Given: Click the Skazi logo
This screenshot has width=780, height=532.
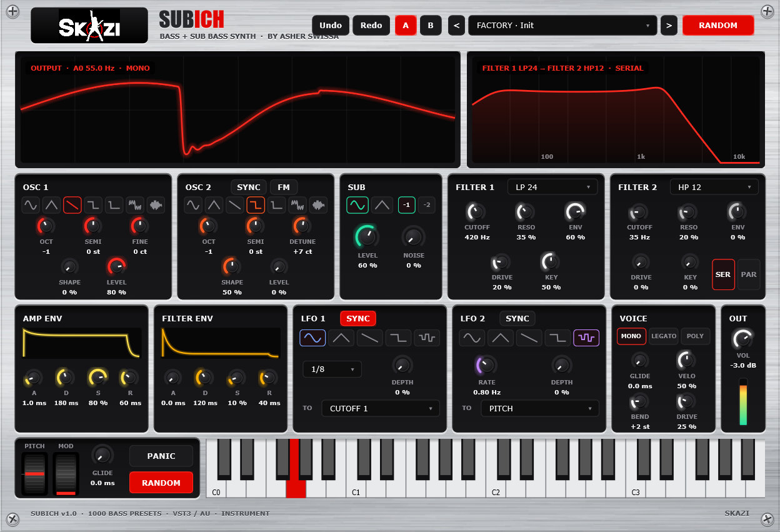Looking at the screenshot, I should 89,26.
